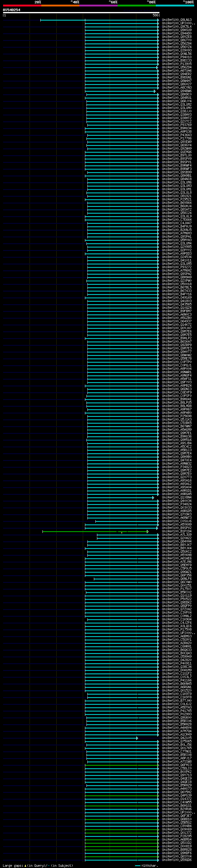Select hit label UniRef100_Q5XXD2
The width and height of the screenshot is (197, 868).
176,843
